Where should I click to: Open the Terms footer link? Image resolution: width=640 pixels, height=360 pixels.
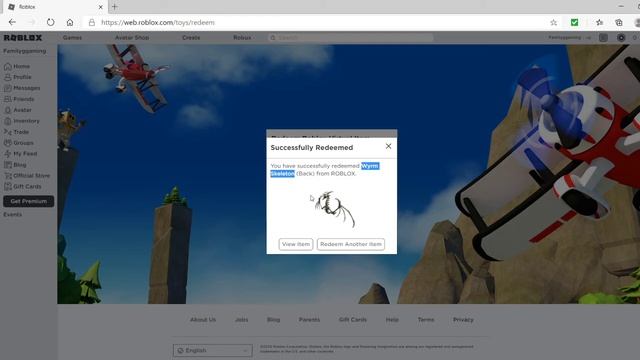point(426,320)
